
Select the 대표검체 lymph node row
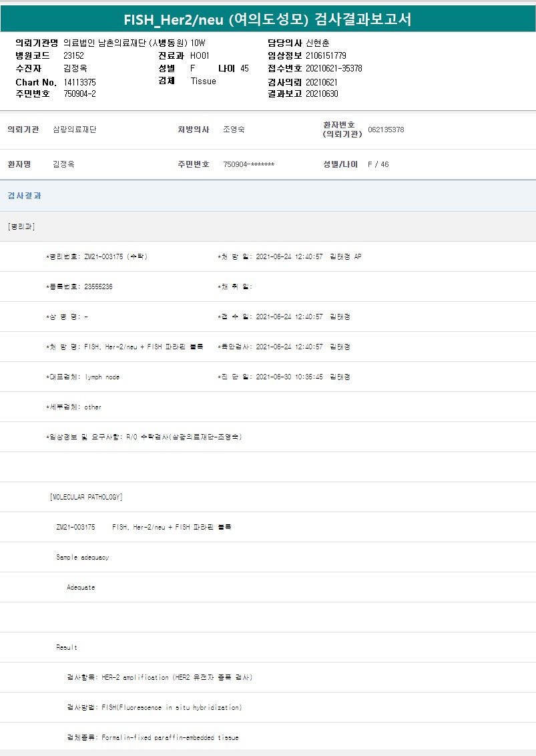click(x=83, y=377)
